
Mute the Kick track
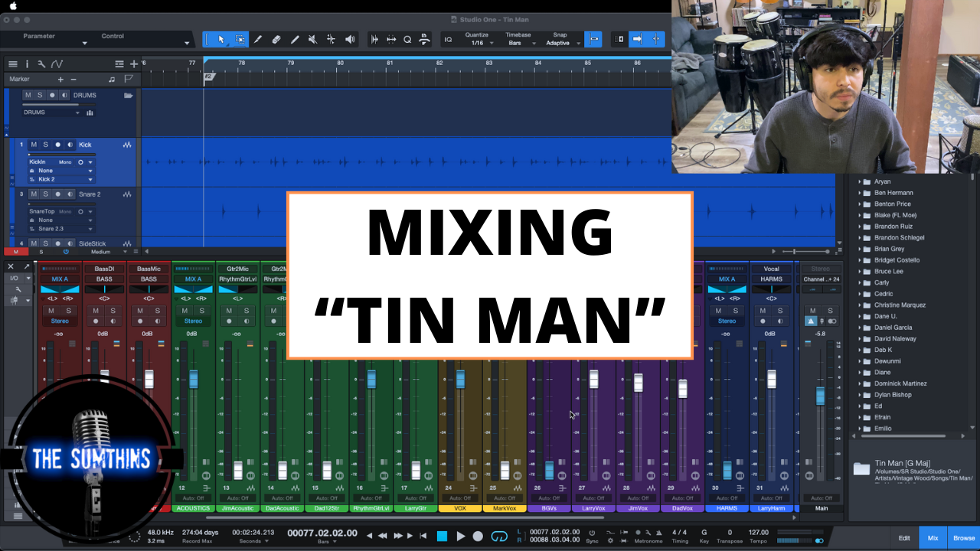(x=34, y=145)
